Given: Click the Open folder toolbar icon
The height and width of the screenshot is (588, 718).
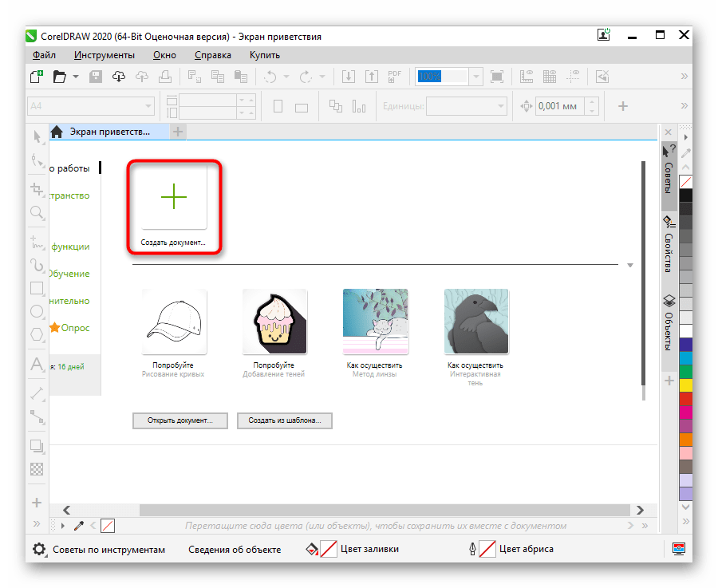Looking at the screenshot, I should point(60,77).
